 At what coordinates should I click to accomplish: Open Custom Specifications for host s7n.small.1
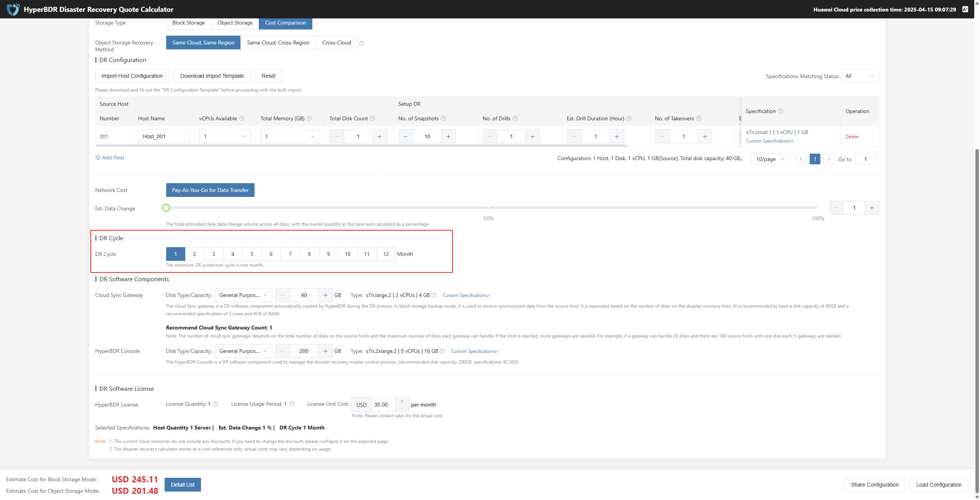click(x=769, y=141)
